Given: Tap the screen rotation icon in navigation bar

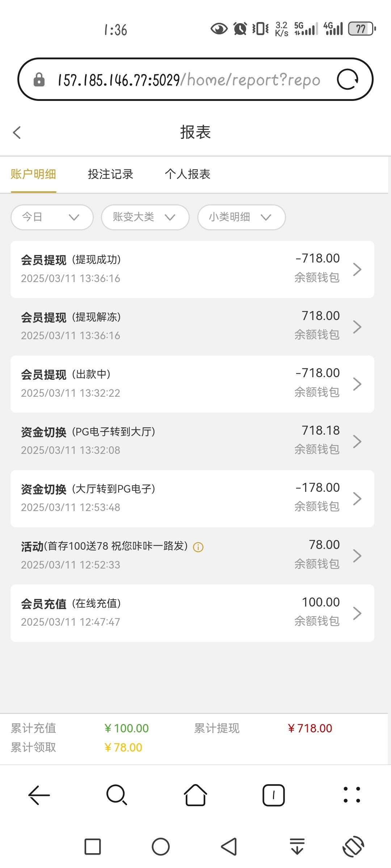Looking at the screenshot, I should (x=353, y=847).
